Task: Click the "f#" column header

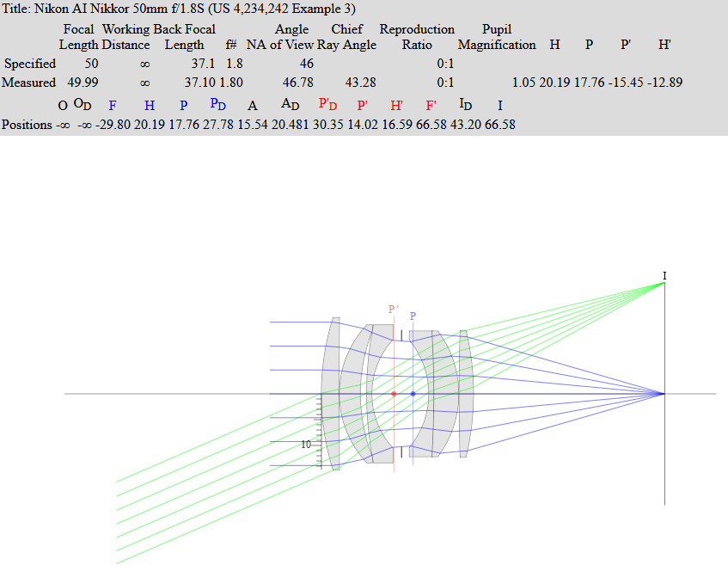Action: coord(230,45)
